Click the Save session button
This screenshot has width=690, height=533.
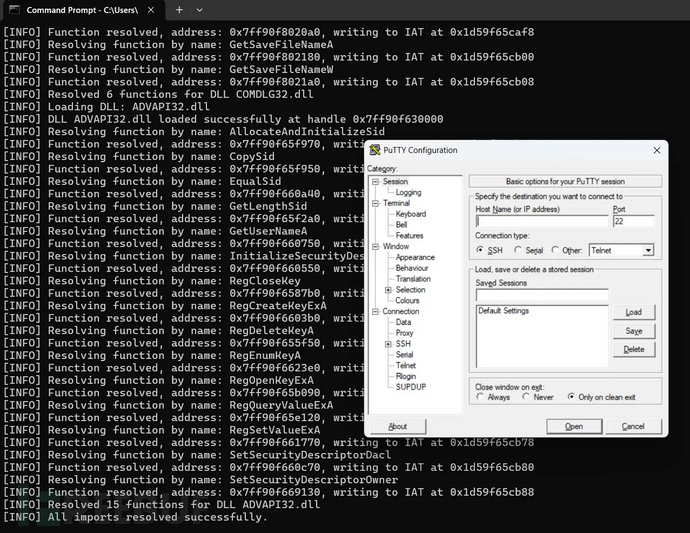coord(634,331)
